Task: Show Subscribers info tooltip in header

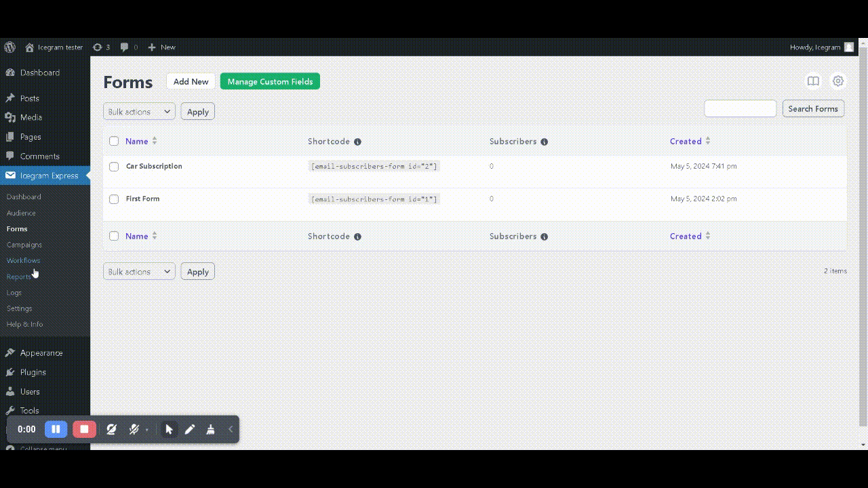Action: [544, 142]
